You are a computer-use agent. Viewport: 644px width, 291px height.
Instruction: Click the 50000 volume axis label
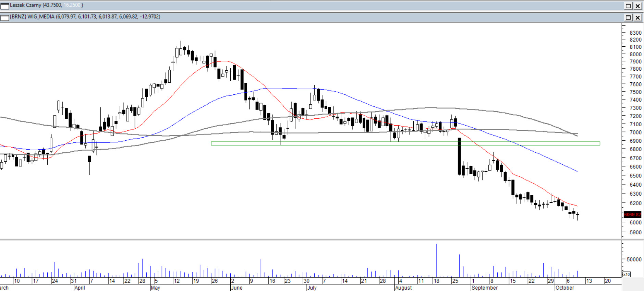click(634, 259)
